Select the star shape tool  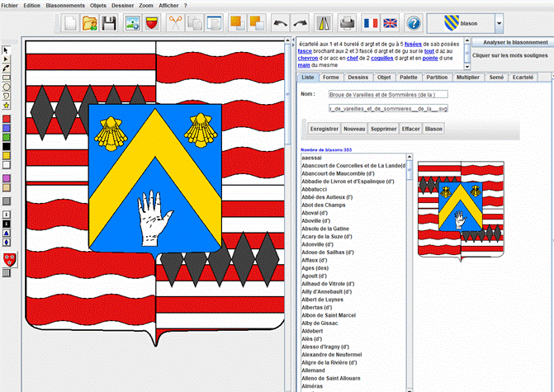tap(7, 106)
